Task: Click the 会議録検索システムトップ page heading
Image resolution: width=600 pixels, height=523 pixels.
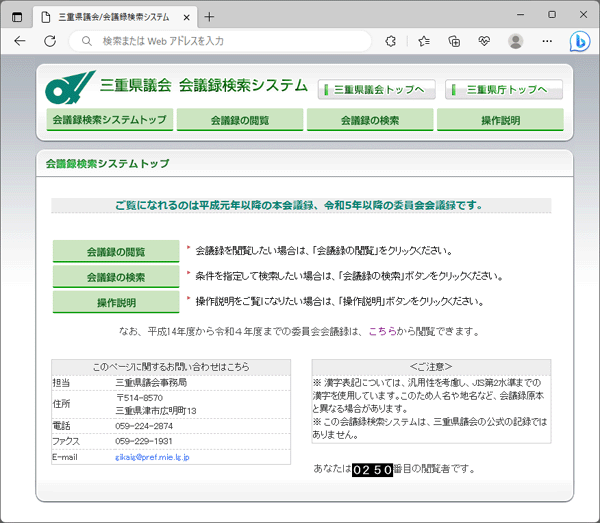Action: coord(108,164)
